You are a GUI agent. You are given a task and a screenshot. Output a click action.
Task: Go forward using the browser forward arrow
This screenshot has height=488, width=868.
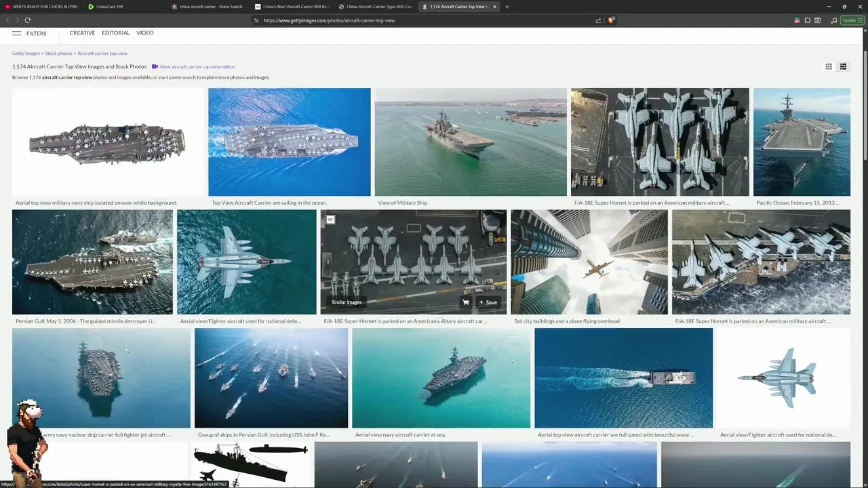pyautogui.click(x=17, y=20)
